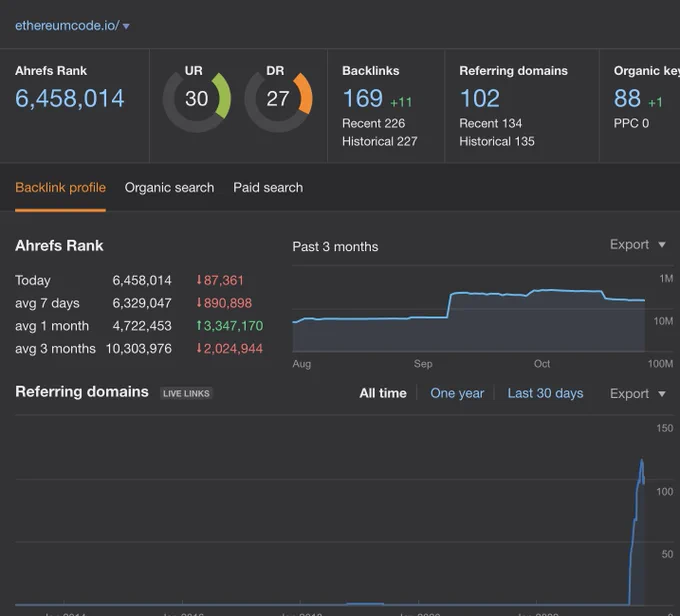This screenshot has height=616, width=680.
Task: Select the All time range option
Action: click(x=383, y=393)
